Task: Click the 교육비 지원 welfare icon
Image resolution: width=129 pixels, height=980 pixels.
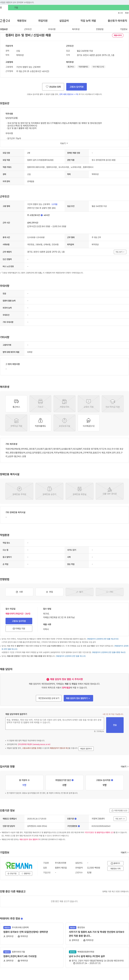Action: [x=89, y=404]
